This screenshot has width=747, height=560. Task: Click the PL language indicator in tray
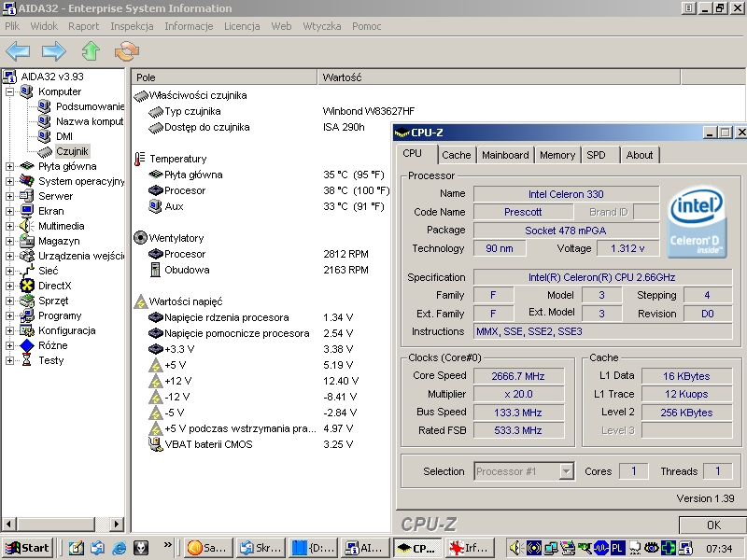point(619,548)
